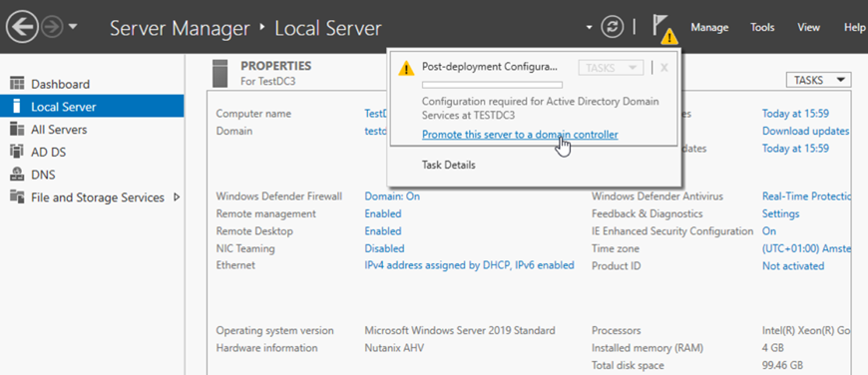
Task: Click NIC Teaming Disabled link
Action: tap(384, 248)
